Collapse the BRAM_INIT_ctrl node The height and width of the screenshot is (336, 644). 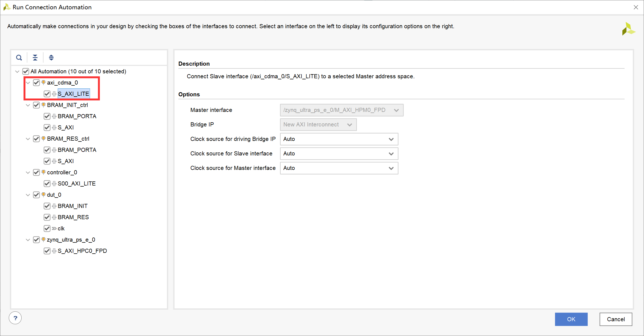(28, 105)
